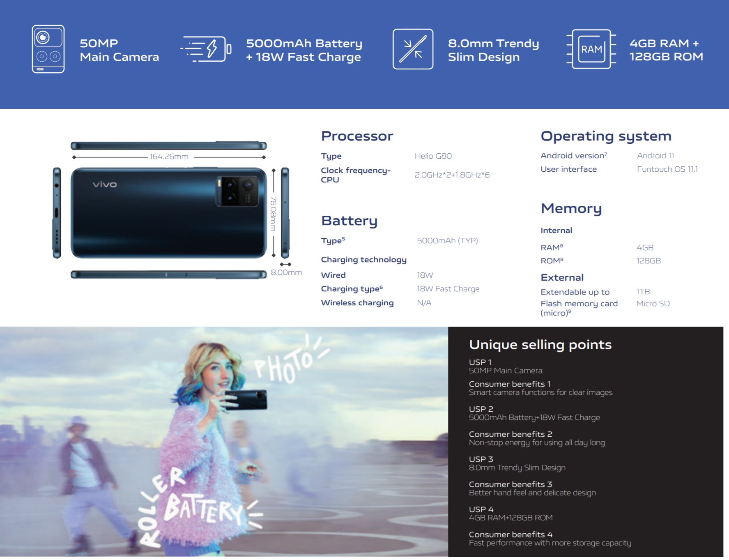This screenshot has width=729, height=560.
Task: Click the Wireless charging N/A value
Action: click(x=424, y=303)
